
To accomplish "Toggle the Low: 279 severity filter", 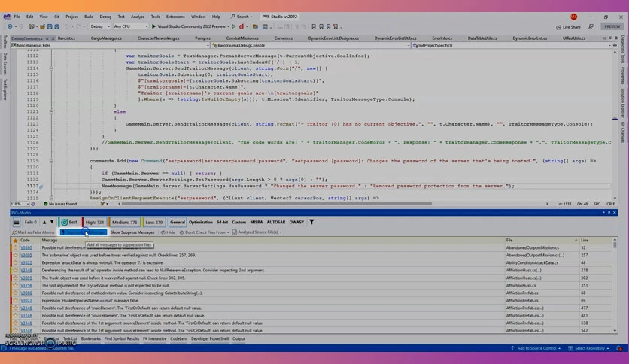I will click(154, 222).
